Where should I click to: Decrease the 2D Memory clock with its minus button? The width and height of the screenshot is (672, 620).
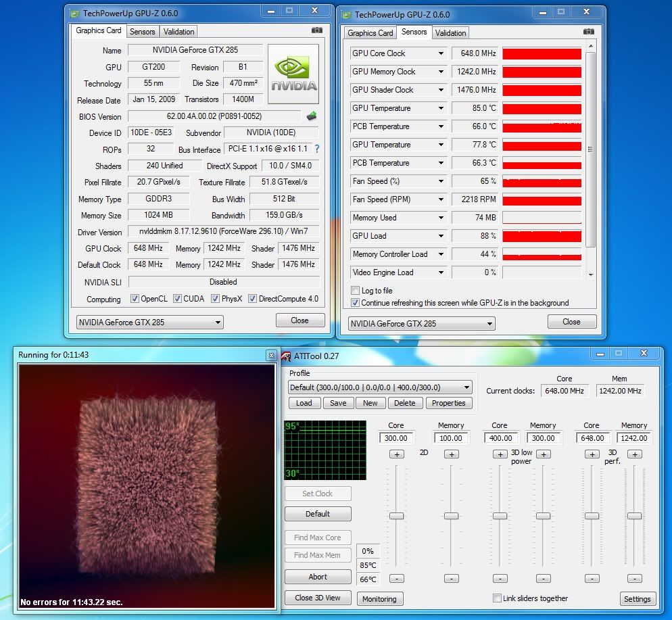tap(452, 579)
